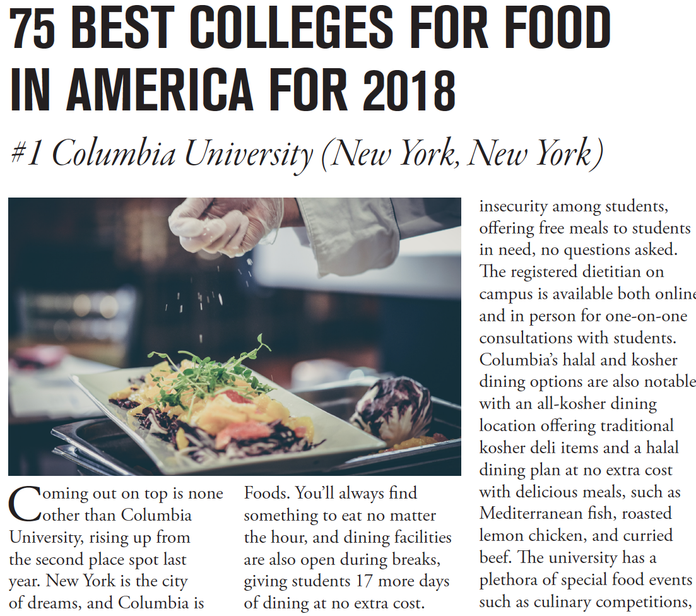Screen dimensions: 696x616
Task: Click the word "Foods." starting the middle column
Action: pos(267,493)
